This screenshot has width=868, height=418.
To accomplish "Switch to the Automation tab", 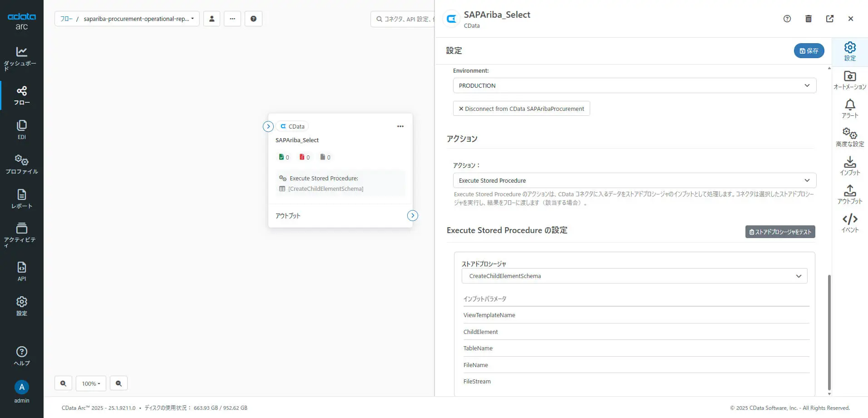I will click(x=850, y=80).
